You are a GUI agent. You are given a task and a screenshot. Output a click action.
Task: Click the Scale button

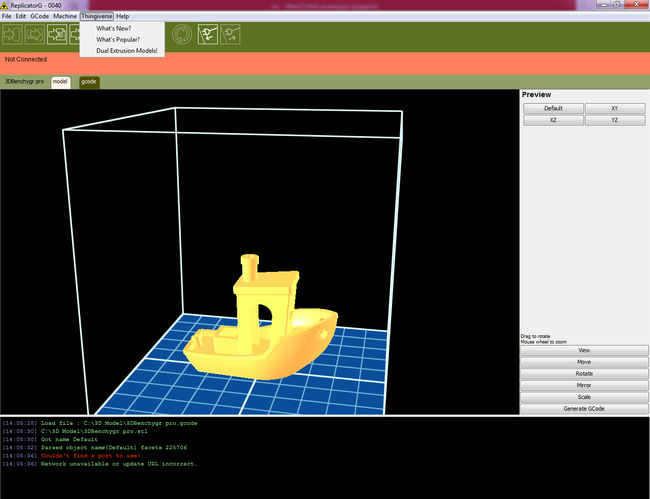(x=584, y=397)
